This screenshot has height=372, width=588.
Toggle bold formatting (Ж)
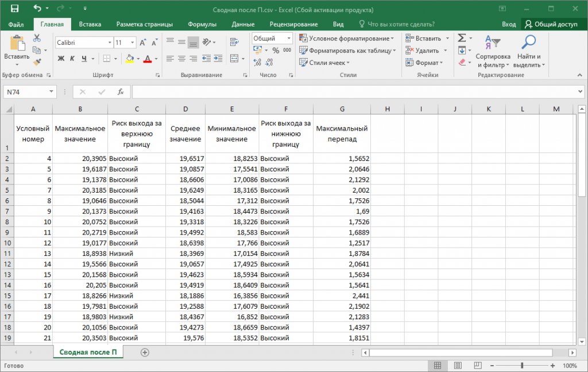pyautogui.click(x=61, y=59)
